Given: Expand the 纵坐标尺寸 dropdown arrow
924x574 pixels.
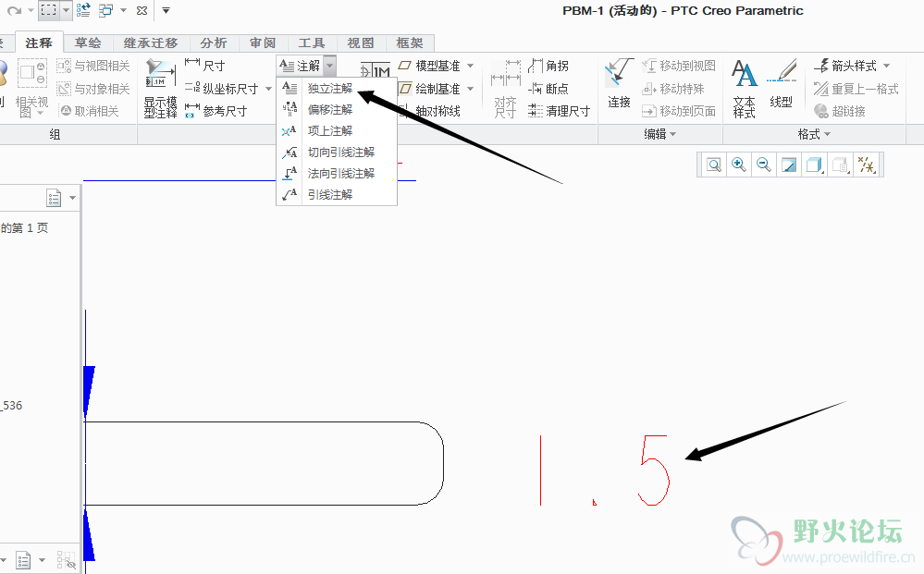Looking at the screenshot, I should [x=269, y=89].
